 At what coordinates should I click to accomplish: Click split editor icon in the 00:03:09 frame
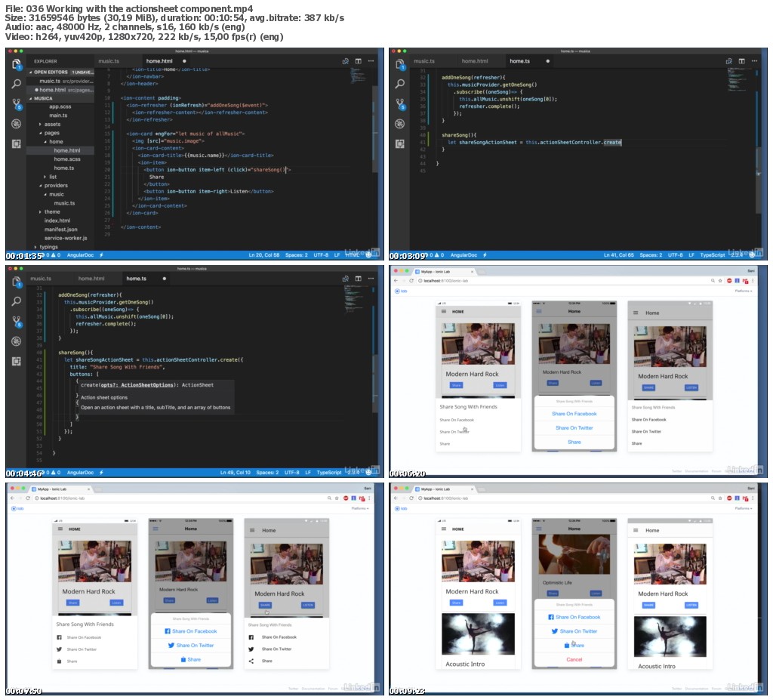click(742, 61)
